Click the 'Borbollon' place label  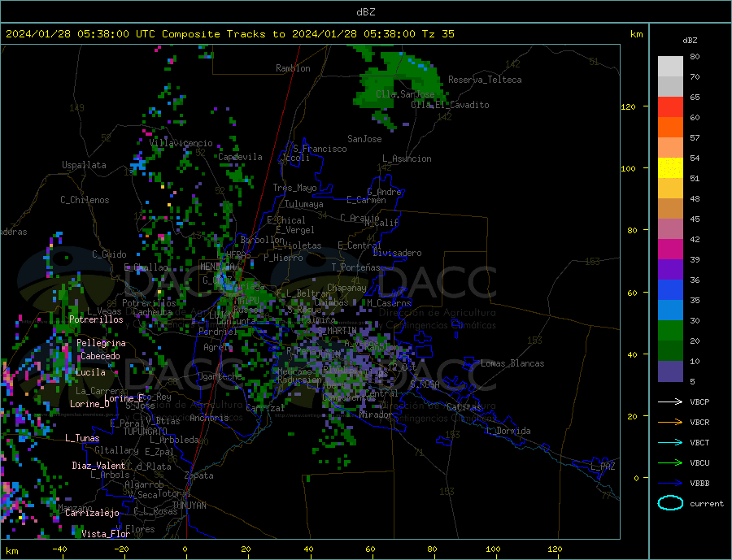263,240
